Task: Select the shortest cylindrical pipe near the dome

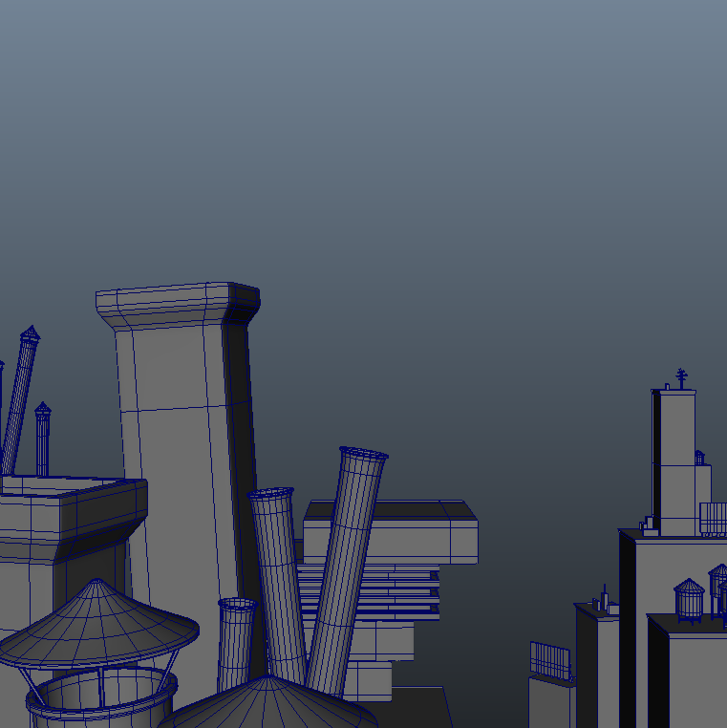Action: point(236,643)
